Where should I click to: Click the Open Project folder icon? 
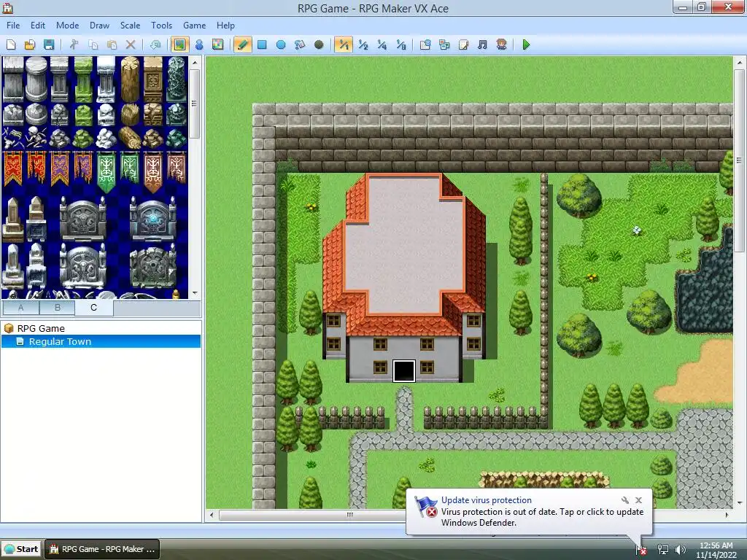(29, 44)
